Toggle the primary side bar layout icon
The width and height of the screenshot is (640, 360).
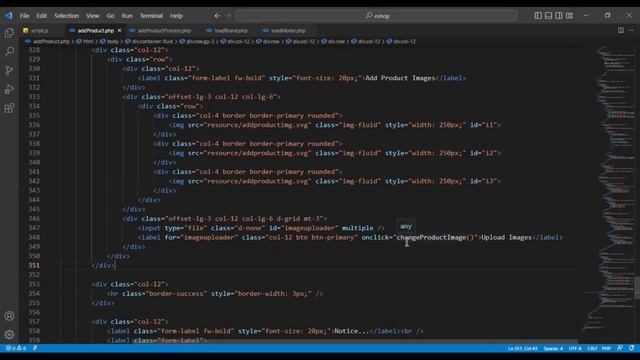point(538,16)
